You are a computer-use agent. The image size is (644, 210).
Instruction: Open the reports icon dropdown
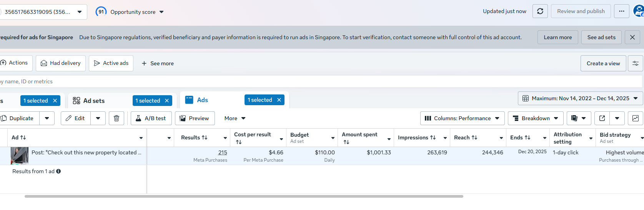(579, 118)
